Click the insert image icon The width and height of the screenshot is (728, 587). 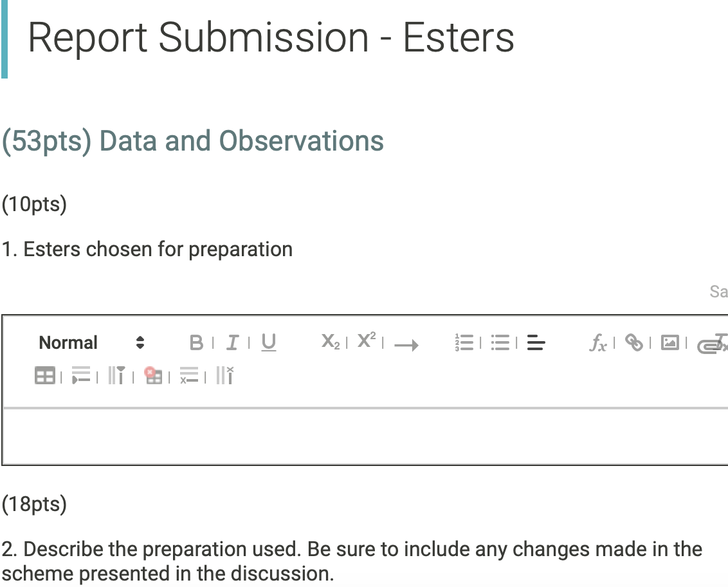coord(670,342)
